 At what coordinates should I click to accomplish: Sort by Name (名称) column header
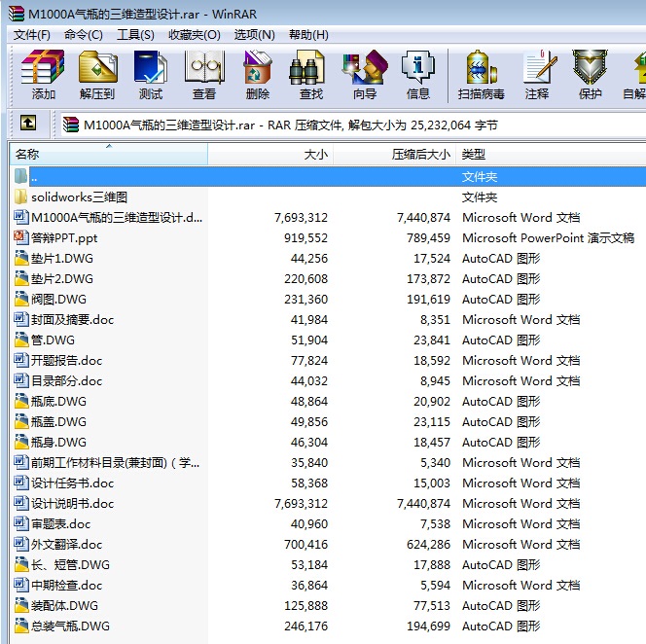point(109,154)
